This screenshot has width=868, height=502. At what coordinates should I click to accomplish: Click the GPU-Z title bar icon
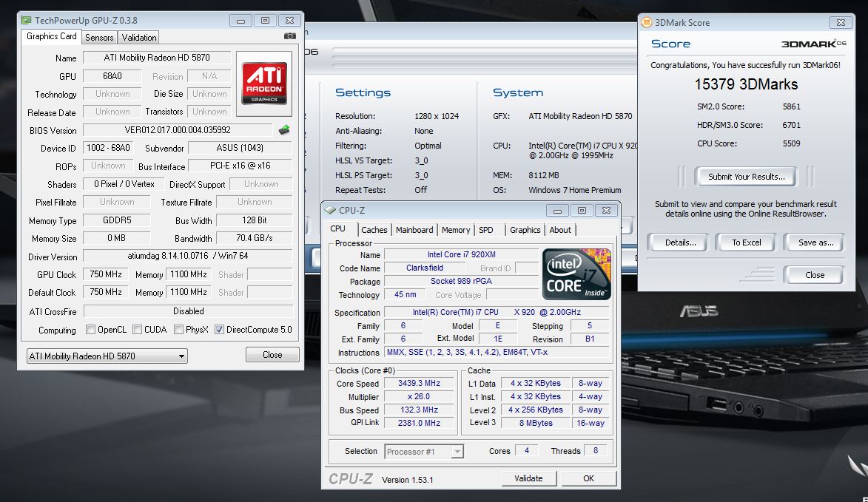[26, 20]
